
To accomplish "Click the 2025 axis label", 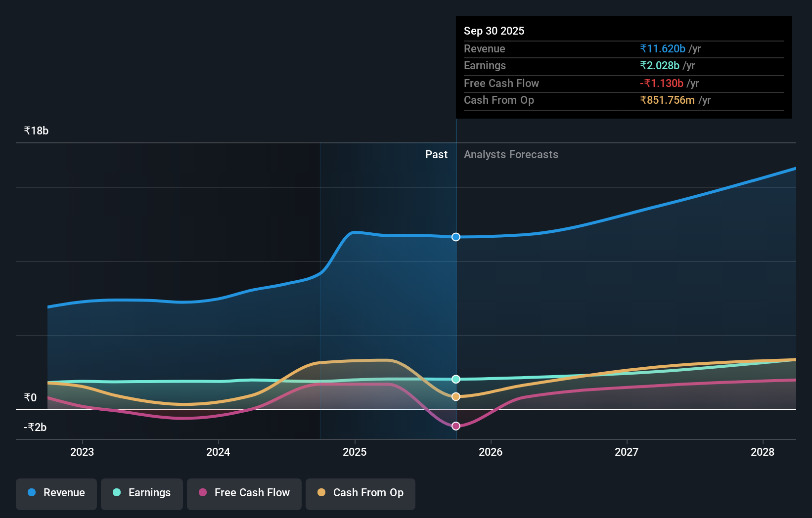I will [355, 452].
